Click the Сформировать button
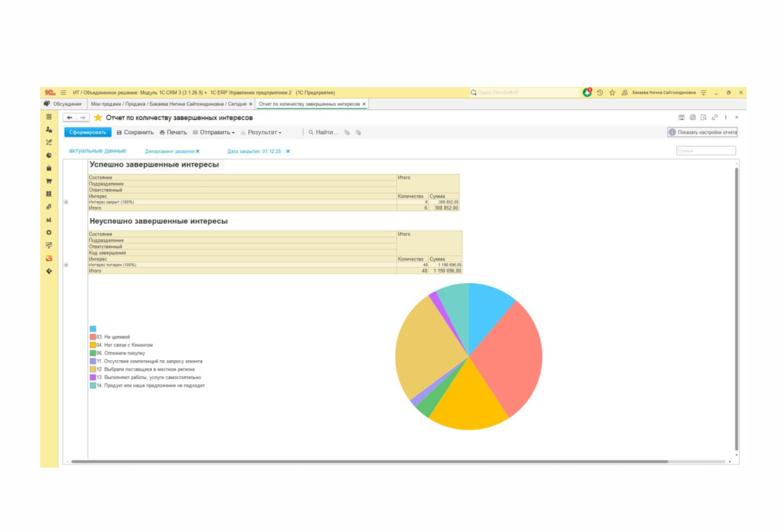Screen dimensions: 784x532 pyautogui.click(x=88, y=132)
